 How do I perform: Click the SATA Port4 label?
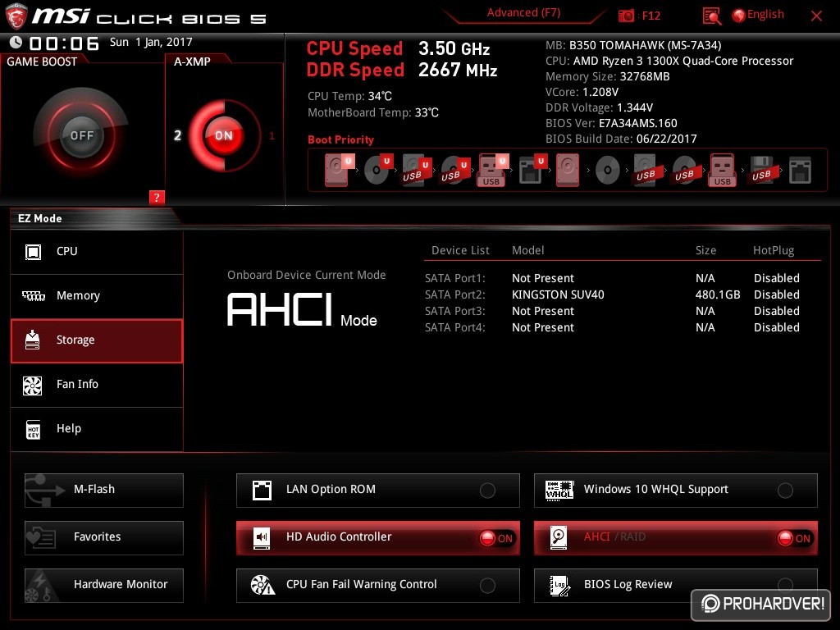click(454, 328)
